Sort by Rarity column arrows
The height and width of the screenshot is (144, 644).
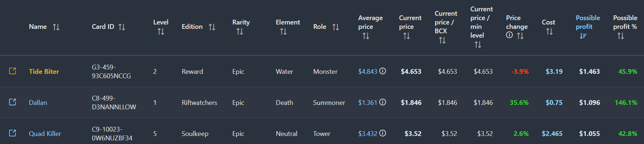click(240, 32)
